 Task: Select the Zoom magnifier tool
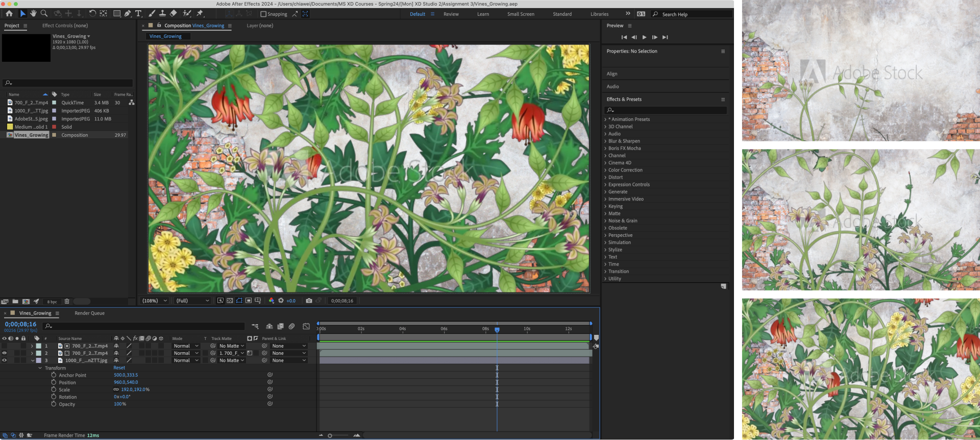pos(44,14)
